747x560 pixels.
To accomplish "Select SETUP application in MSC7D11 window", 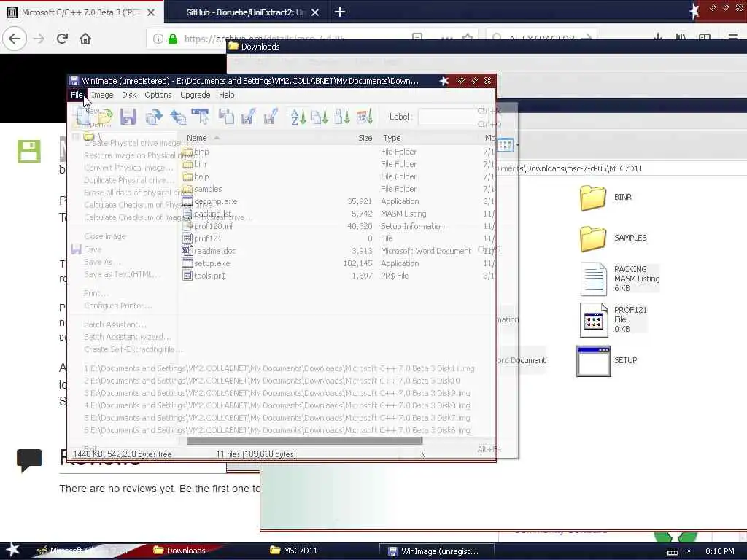I will 608,360.
